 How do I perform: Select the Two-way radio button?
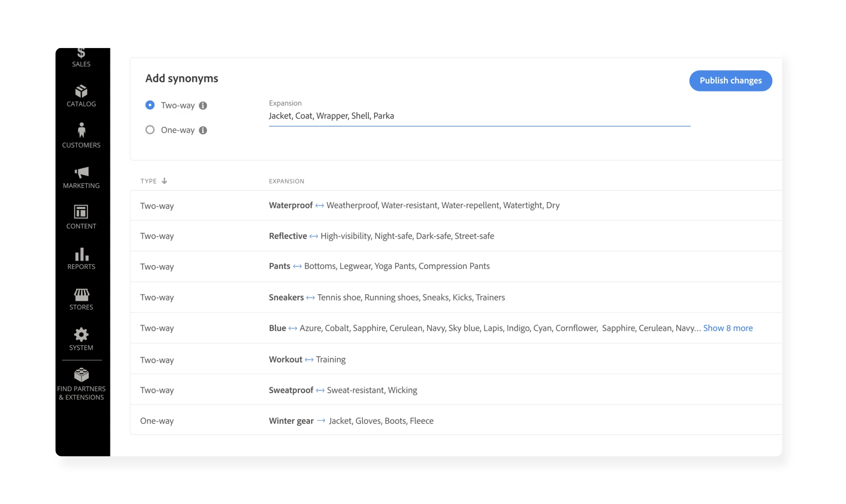[x=150, y=105]
